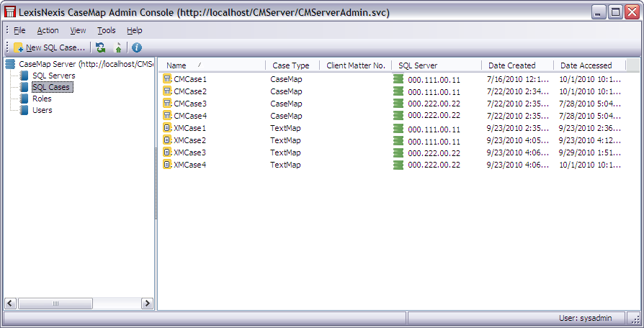
Task: Click green server icon in CMCase3 row
Action: coord(398,104)
